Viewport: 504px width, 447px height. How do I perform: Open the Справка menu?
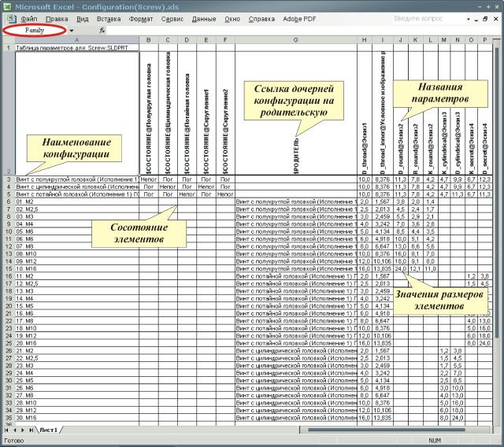[261, 19]
